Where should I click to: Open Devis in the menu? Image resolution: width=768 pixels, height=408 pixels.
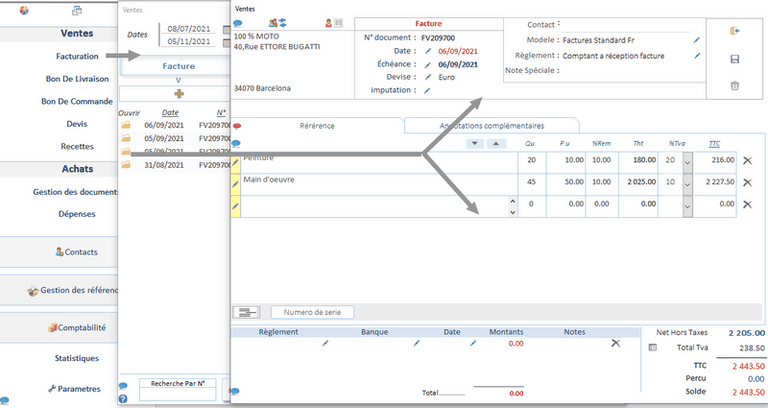pos(77,124)
